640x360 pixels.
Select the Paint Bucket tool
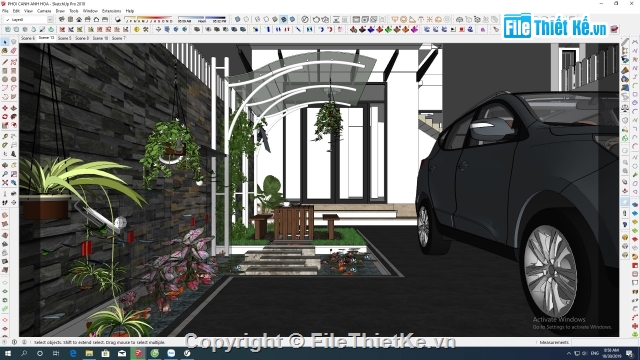pos(5,51)
